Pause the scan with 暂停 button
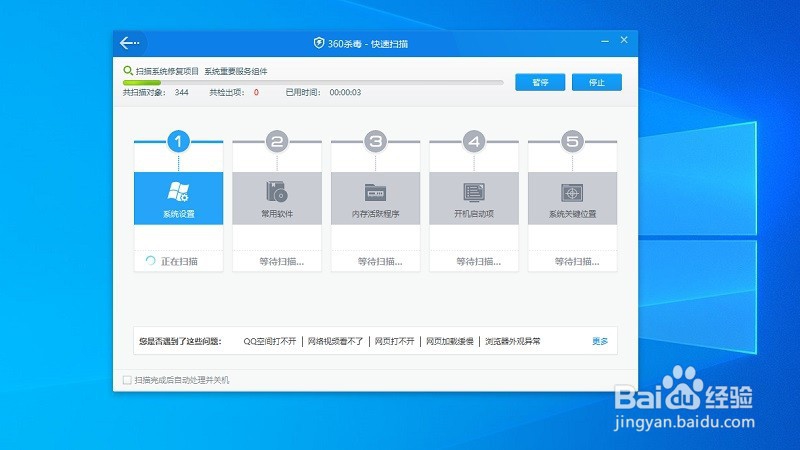 [540, 82]
